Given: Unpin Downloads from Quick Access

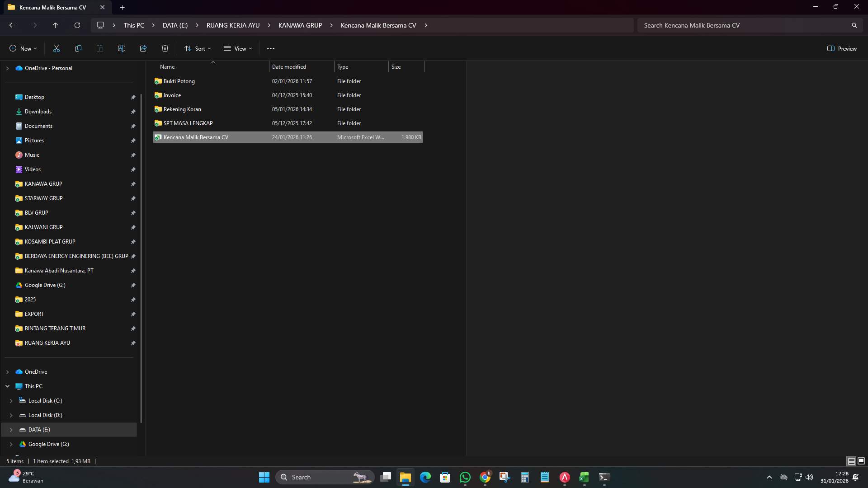Looking at the screenshot, I should (133, 112).
